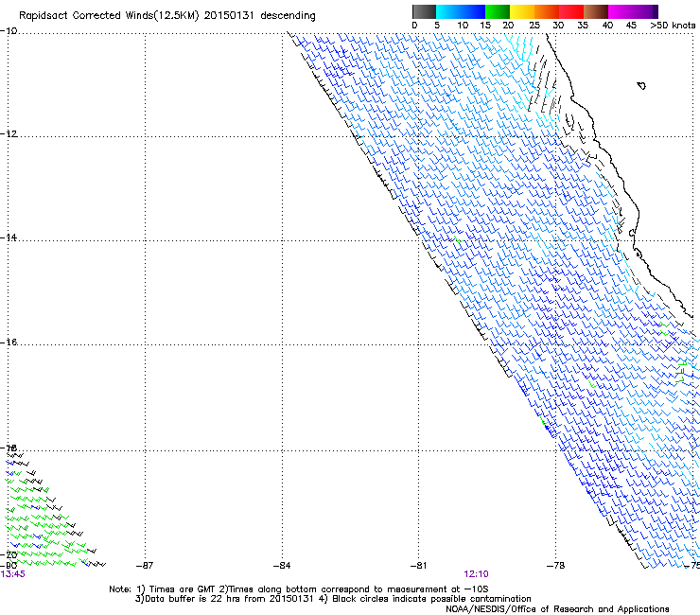Click the red 30-35 knots color band
This screenshot has height=615, width=700.
pos(571,11)
